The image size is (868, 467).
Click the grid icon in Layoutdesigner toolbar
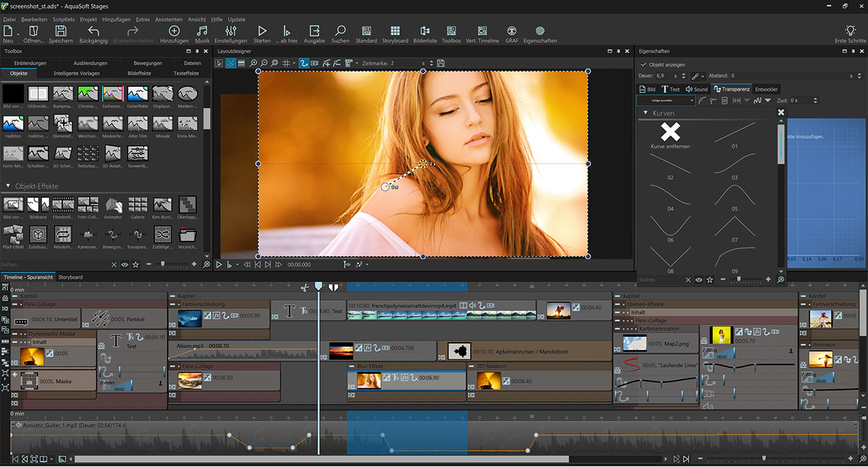click(x=286, y=63)
